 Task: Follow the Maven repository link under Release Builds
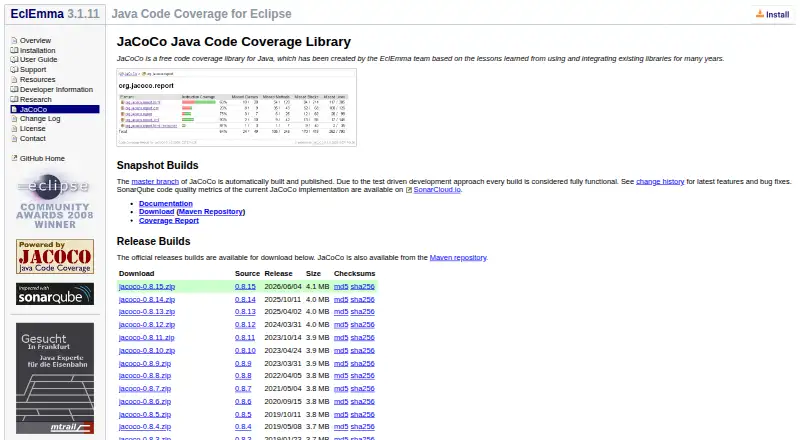point(458,258)
